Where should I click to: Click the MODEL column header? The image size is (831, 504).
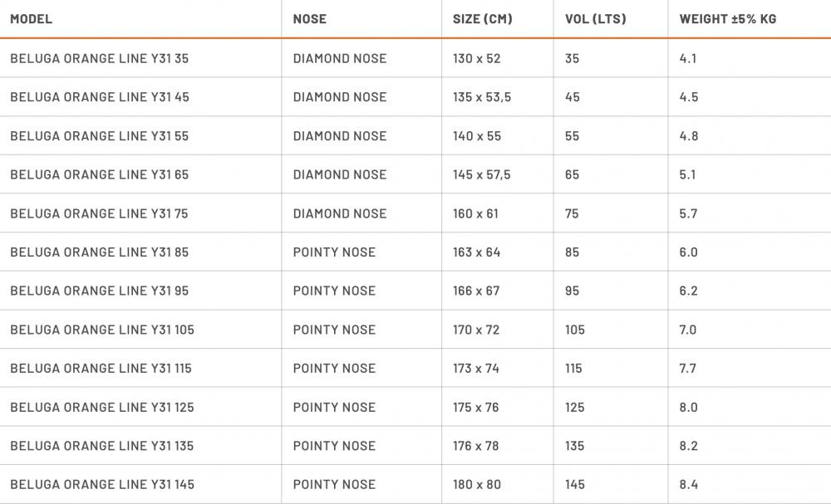(x=31, y=19)
